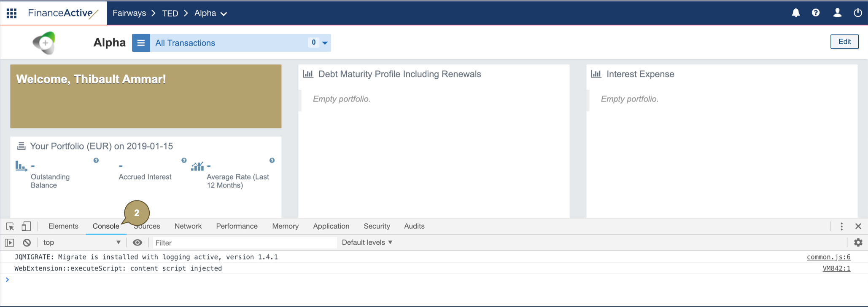Open the common.js:6 source link
The height and width of the screenshot is (307, 868).
coord(828,257)
